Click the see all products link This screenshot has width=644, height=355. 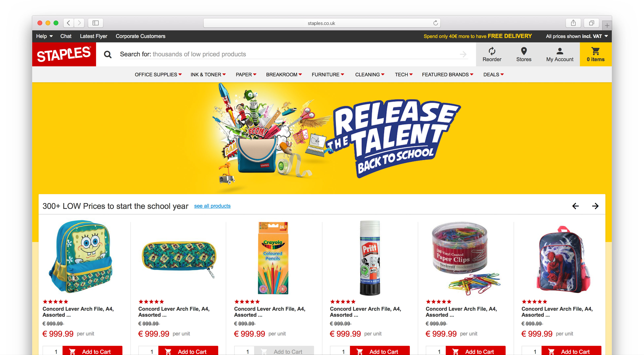click(213, 206)
